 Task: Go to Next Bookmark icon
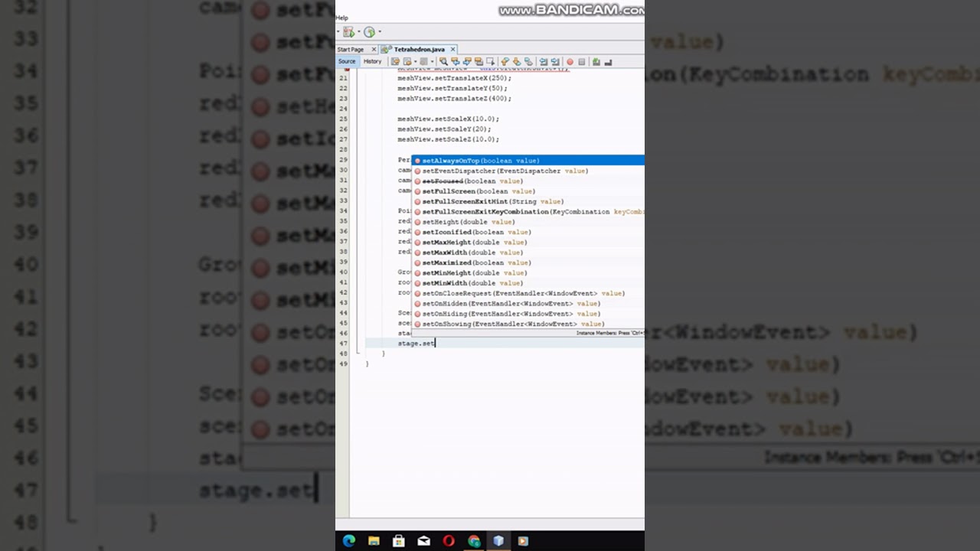(517, 61)
